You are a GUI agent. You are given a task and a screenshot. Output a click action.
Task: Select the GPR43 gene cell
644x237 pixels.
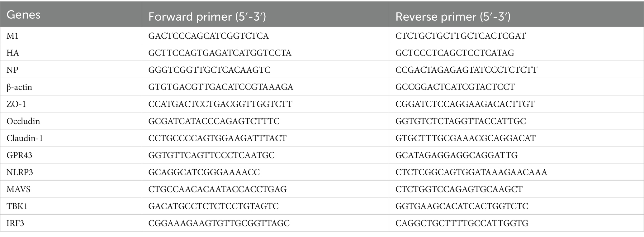click(x=19, y=155)
